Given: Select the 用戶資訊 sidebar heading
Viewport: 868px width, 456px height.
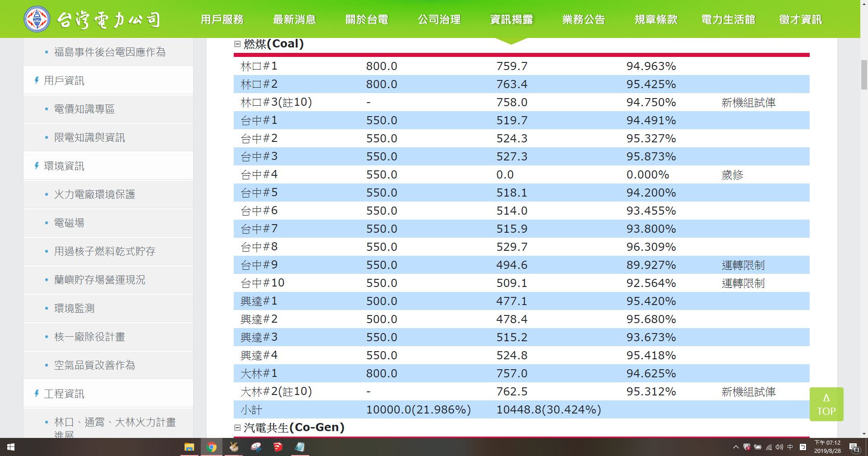Looking at the screenshot, I should 64,80.
